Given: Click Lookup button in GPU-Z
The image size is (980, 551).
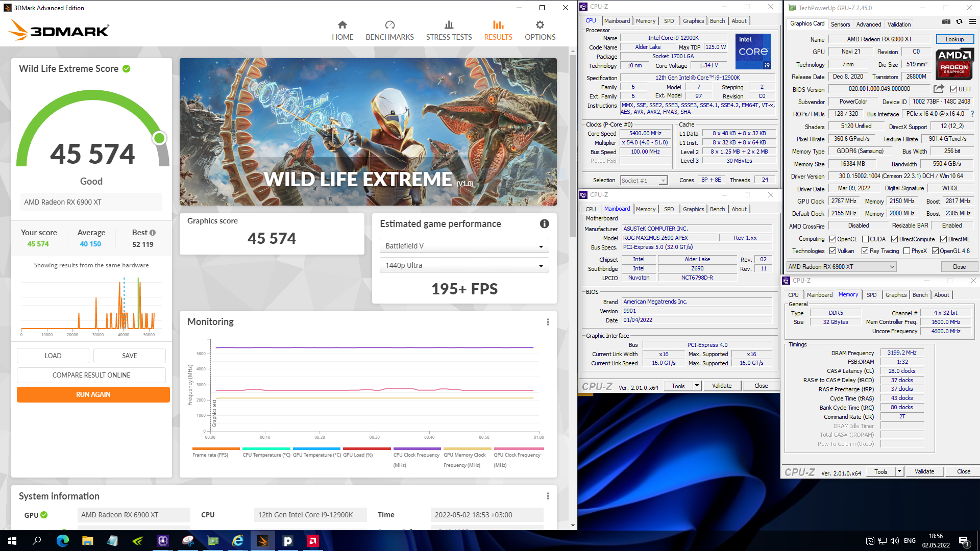Looking at the screenshot, I should [x=954, y=39].
